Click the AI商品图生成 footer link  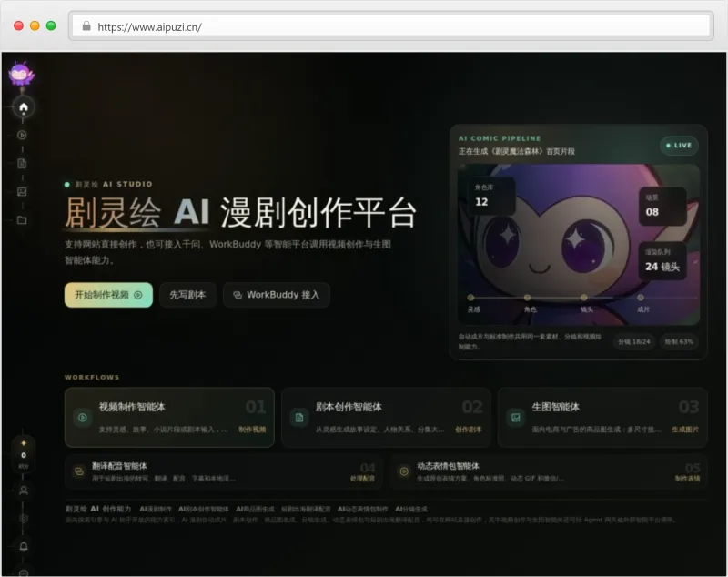pyautogui.click(x=255, y=510)
